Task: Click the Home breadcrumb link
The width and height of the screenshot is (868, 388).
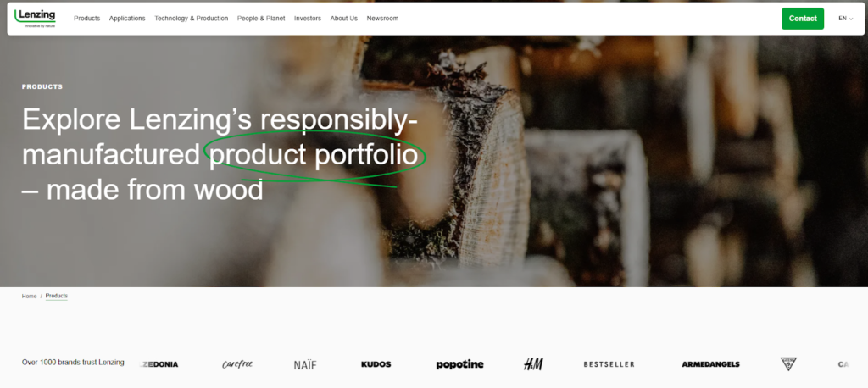Action: coord(30,297)
